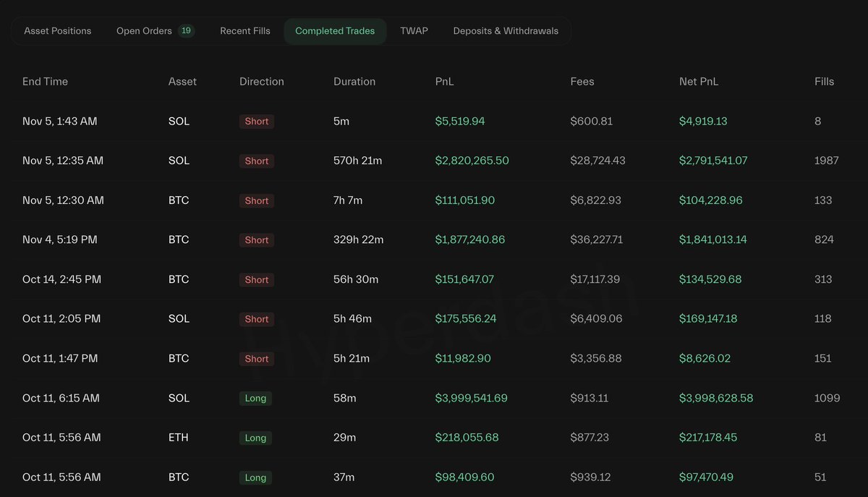Sort by the Fills column header
Viewport: 868px width, 497px height.
tap(824, 82)
